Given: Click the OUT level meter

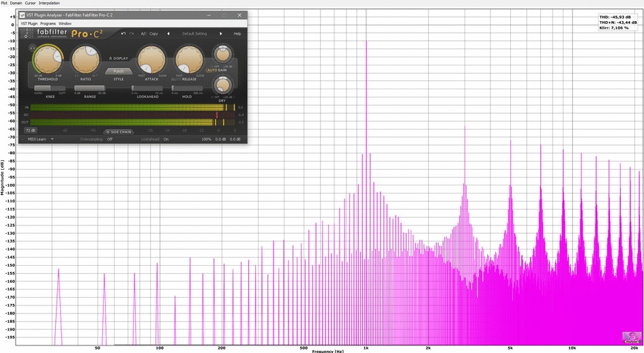Looking at the screenshot, I should [132, 122].
